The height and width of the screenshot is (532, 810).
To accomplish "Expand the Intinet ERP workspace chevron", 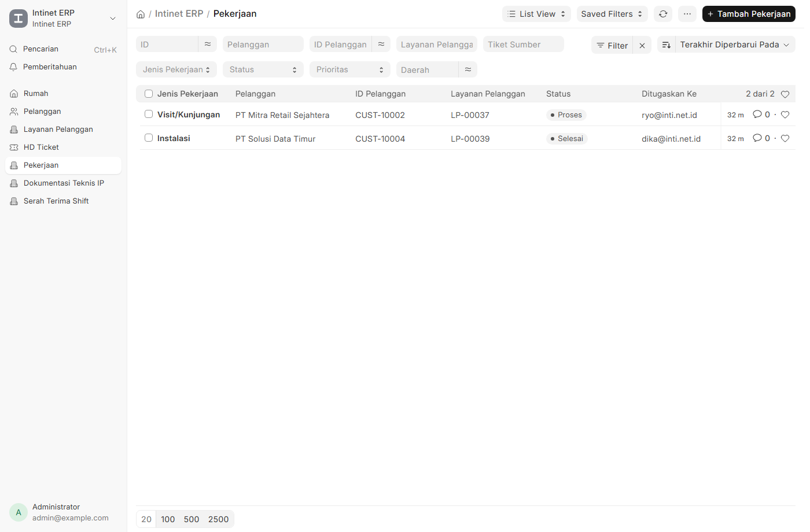I will tap(113, 19).
